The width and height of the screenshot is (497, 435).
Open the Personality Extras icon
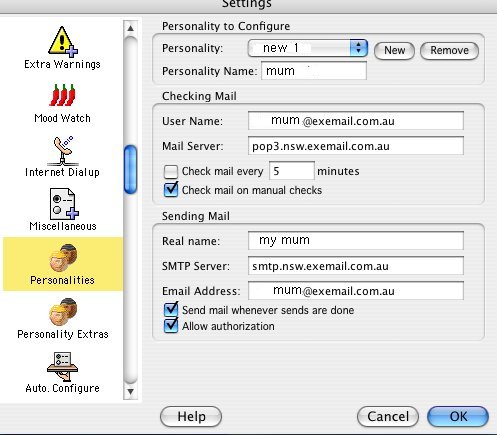point(63,311)
